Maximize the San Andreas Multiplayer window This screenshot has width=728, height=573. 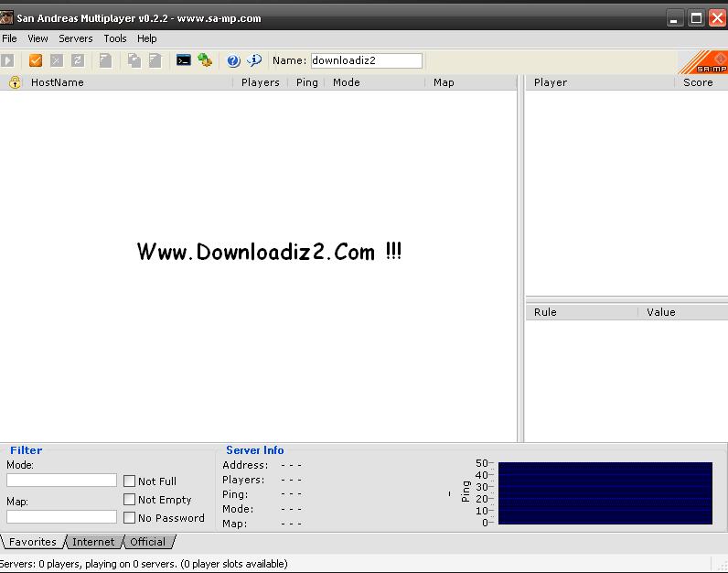pyautogui.click(x=696, y=18)
